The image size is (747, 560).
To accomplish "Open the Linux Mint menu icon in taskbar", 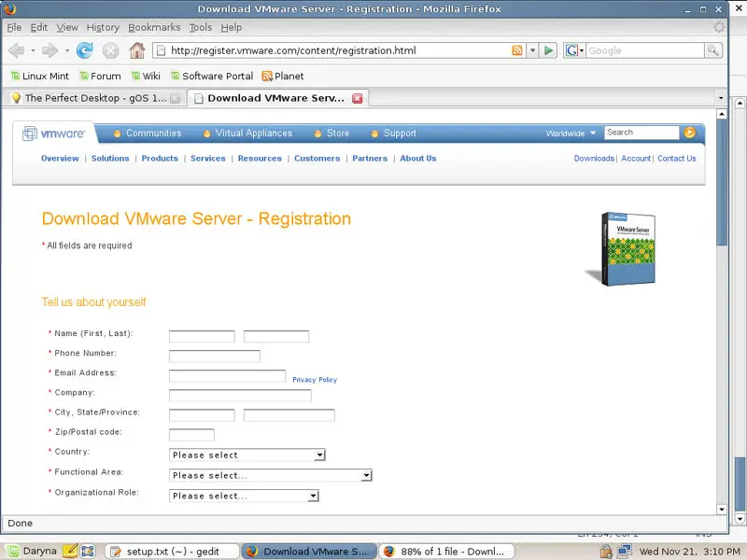I will tap(12, 551).
